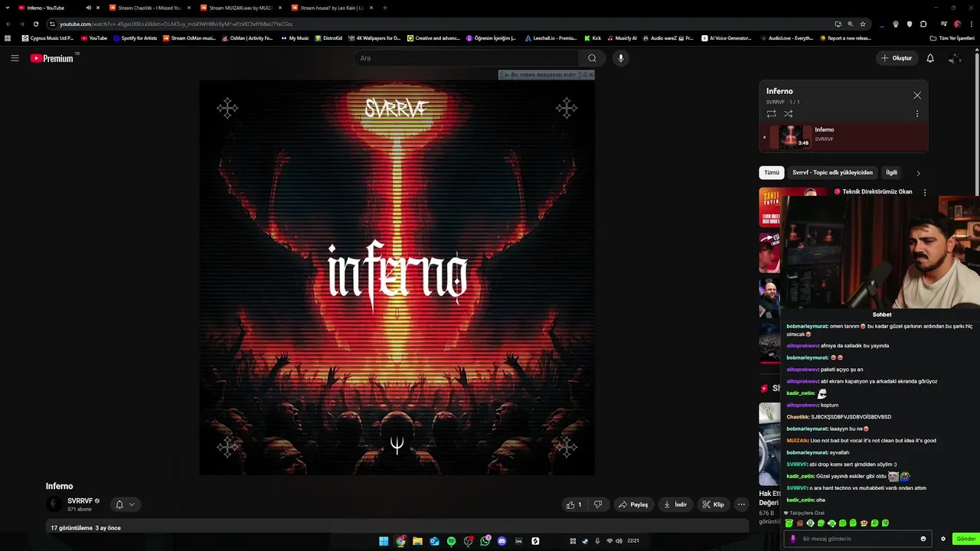980x551 pixels.
Task: Open volume control in system tray
Action: (x=619, y=541)
